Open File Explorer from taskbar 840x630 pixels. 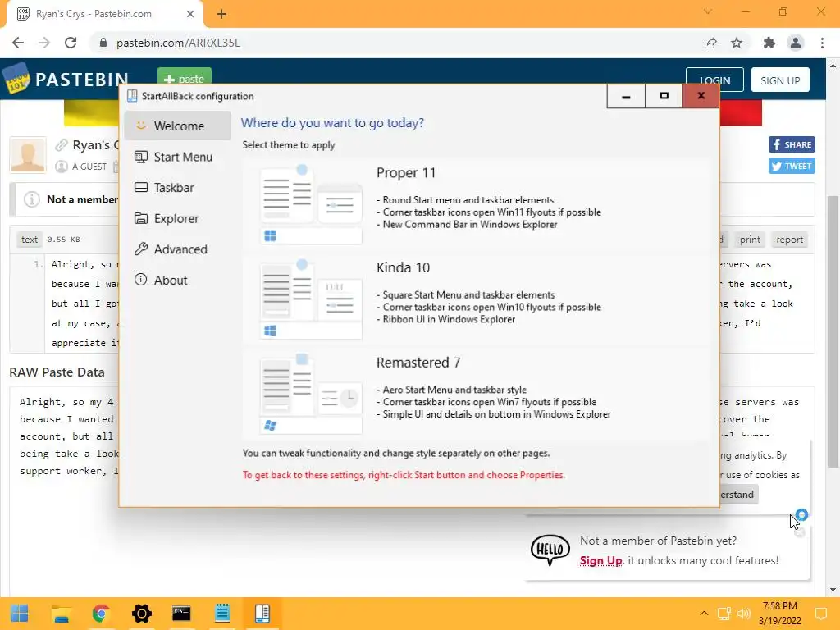61,614
